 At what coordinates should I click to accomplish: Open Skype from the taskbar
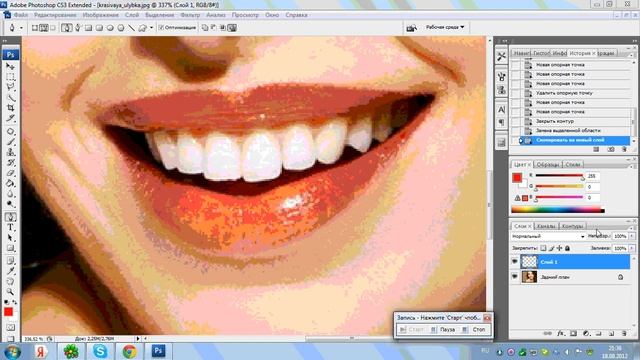click(100, 351)
